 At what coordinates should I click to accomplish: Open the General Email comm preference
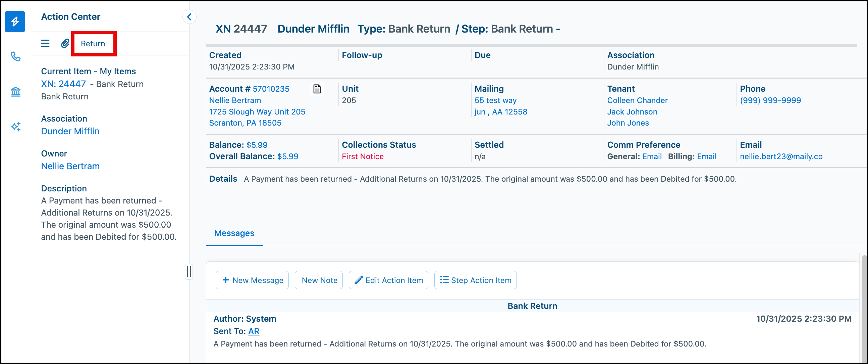pos(652,156)
